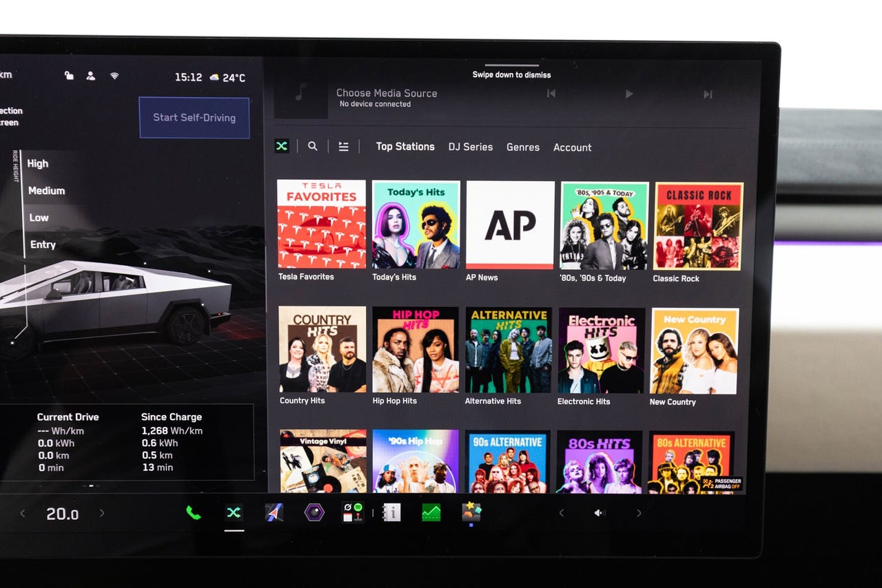The height and width of the screenshot is (588, 882).
Task: Tap the 24°C outside temperature
Action: pos(234,78)
